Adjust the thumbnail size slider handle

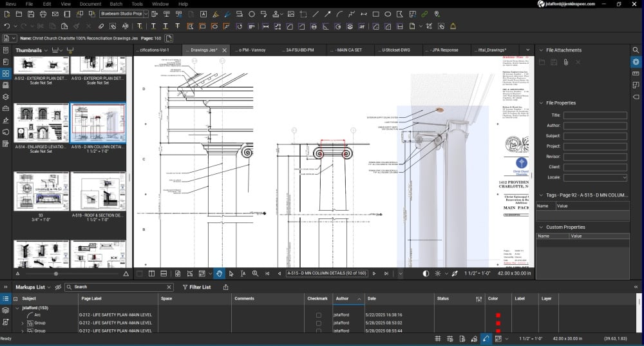click(x=56, y=274)
